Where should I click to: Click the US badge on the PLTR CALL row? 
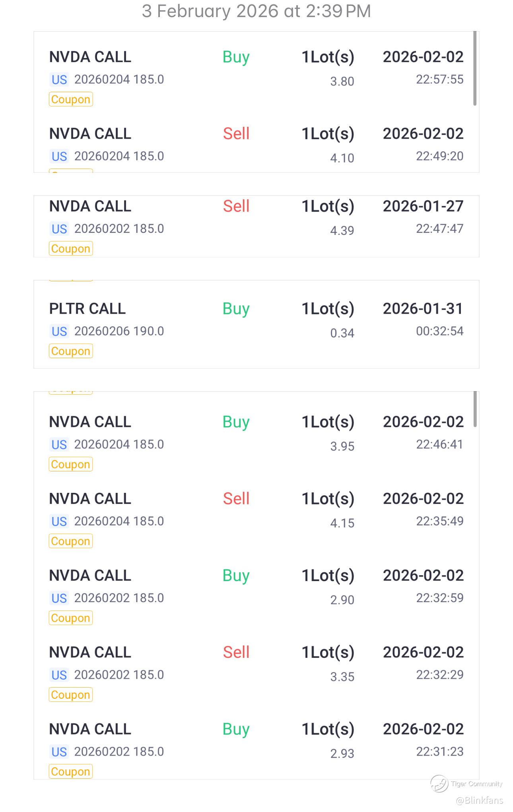pyautogui.click(x=59, y=331)
